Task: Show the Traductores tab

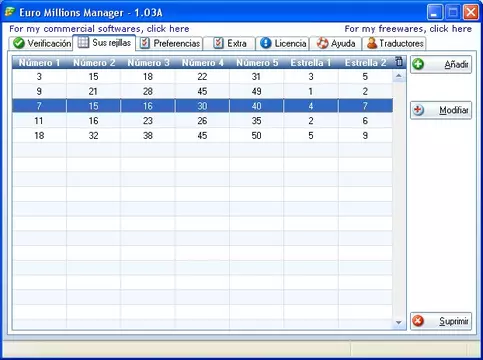Action: coord(394,43)
